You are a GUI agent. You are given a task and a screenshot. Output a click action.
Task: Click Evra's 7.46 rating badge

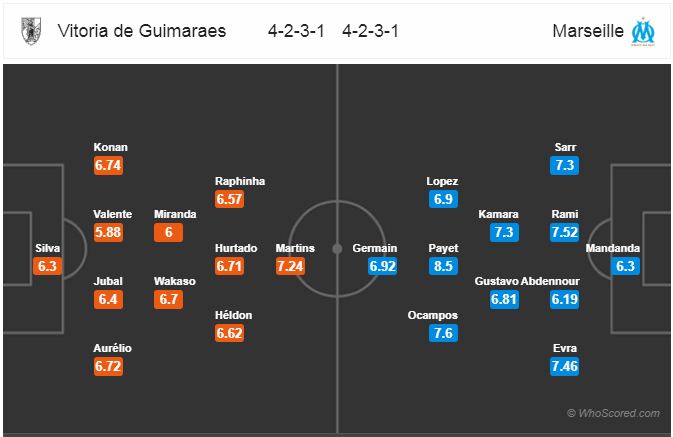(564, 366)
